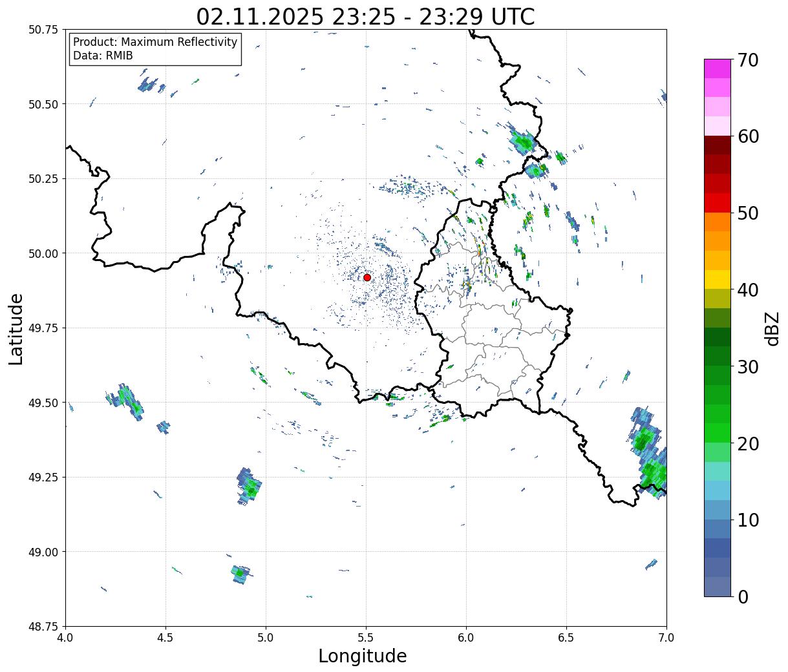Screen dimensions: 788x672
Task: Click the colorbar tick label 40
Action: coord(749,290)
